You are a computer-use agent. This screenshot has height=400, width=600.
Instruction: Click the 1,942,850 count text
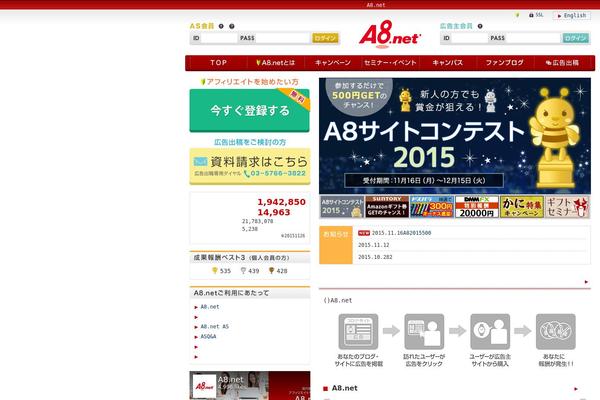(281, 202)
